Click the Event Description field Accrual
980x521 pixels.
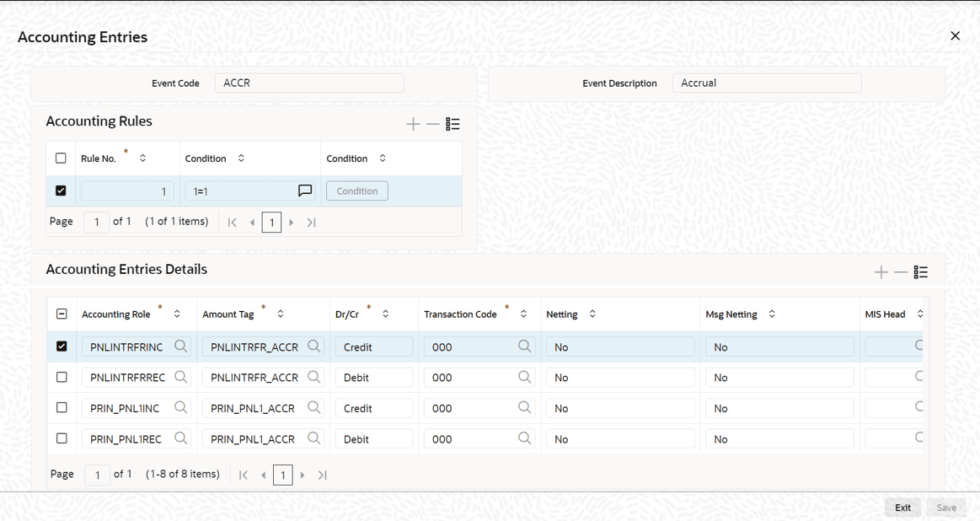tap(767, 83)
